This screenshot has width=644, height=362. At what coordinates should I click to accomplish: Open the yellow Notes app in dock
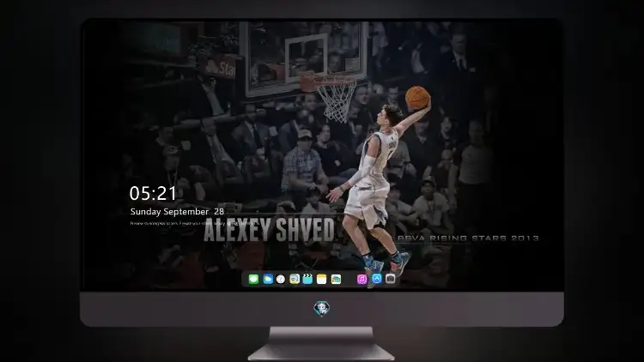[x=322, y=280]
